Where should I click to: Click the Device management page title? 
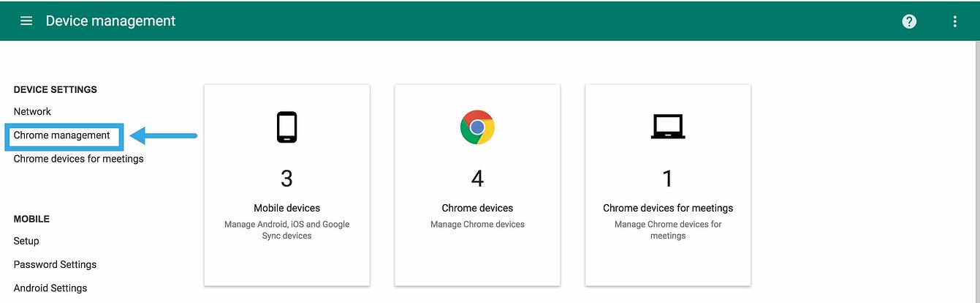coord(110,20)
